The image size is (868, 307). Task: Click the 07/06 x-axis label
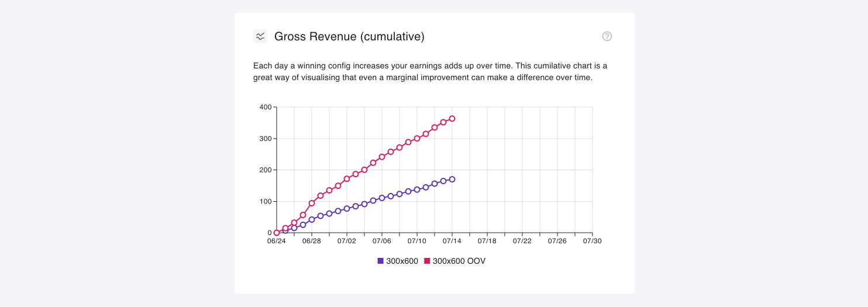(x=382, y=240)
